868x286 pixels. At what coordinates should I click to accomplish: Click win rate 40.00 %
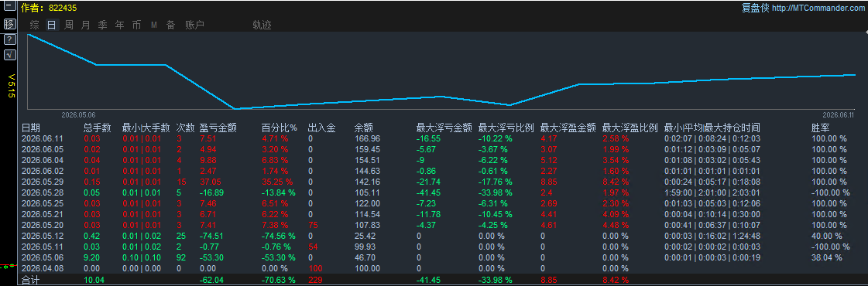click(x=826, y=236)
